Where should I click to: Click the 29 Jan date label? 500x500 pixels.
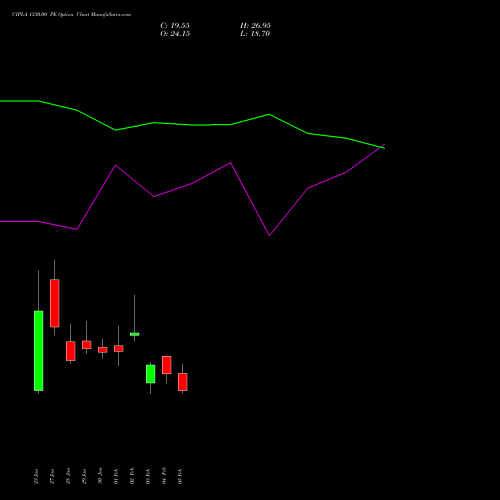84,476
